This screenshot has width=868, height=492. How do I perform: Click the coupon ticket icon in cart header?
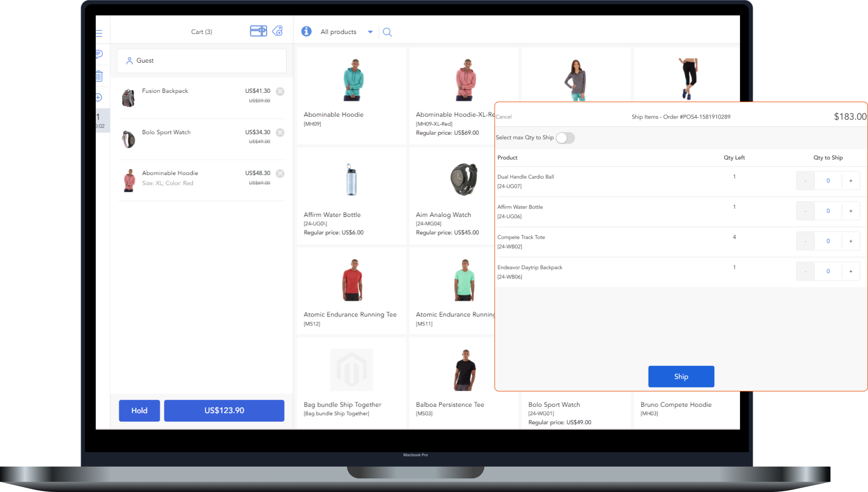[258, 31]
